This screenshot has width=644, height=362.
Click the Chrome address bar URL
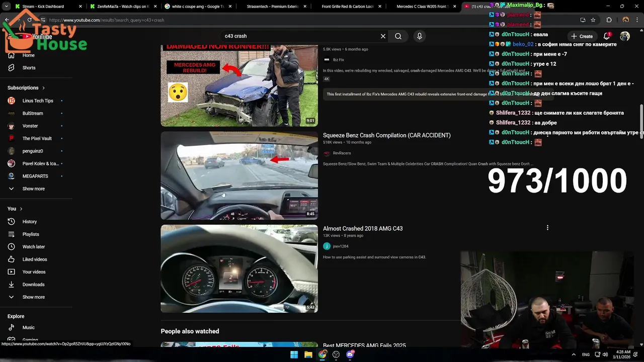pos(107,20)
